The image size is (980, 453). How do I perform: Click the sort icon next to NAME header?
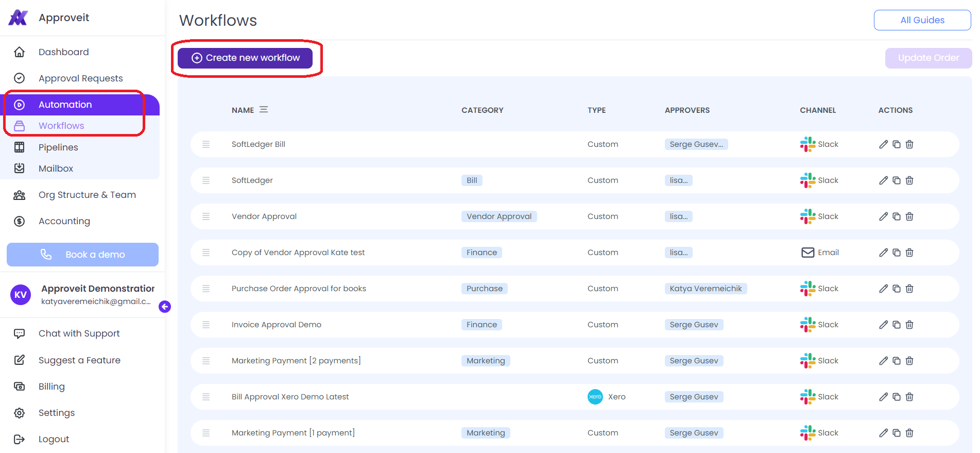[264, 110]
